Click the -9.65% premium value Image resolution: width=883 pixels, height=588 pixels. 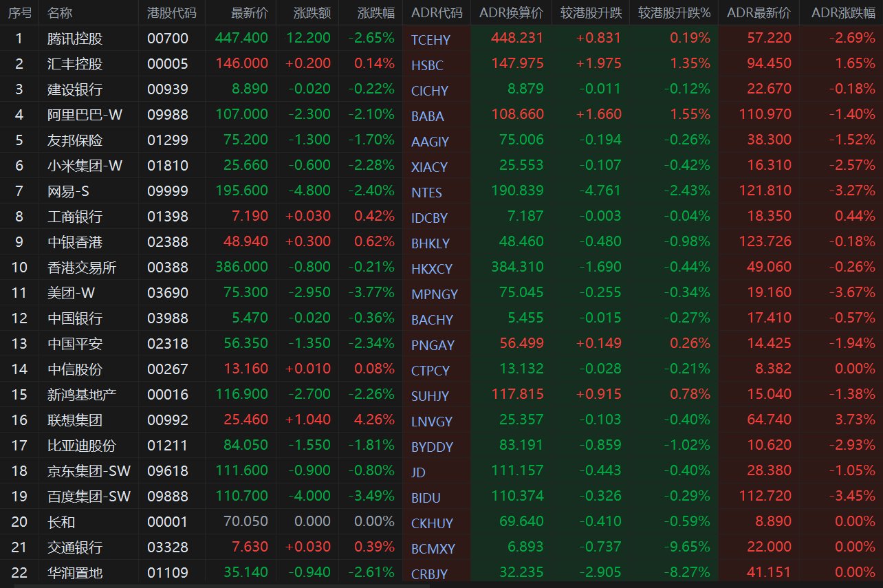686,547
